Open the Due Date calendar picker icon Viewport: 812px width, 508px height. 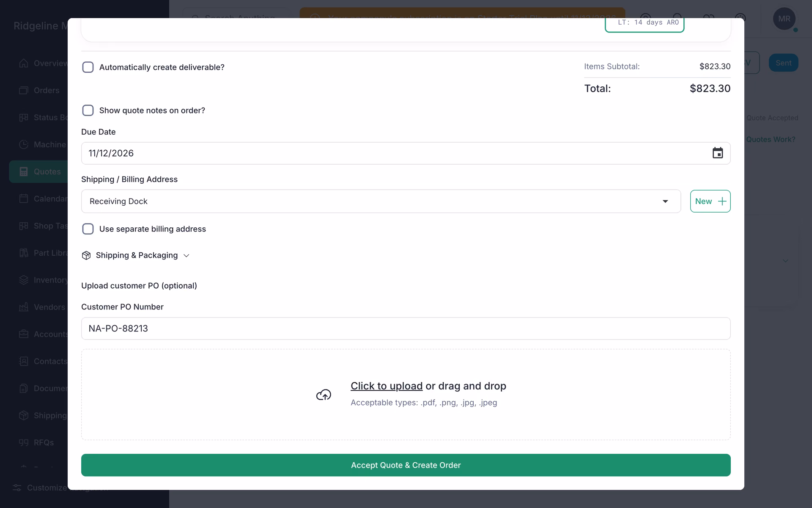(718, 153)
